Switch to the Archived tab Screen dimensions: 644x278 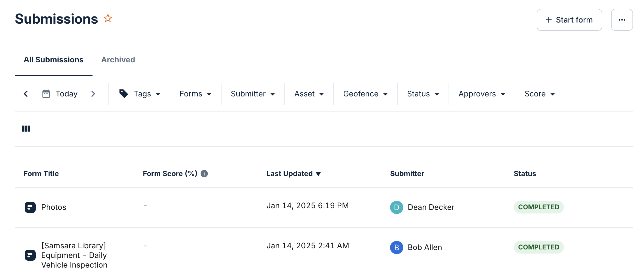118,60
